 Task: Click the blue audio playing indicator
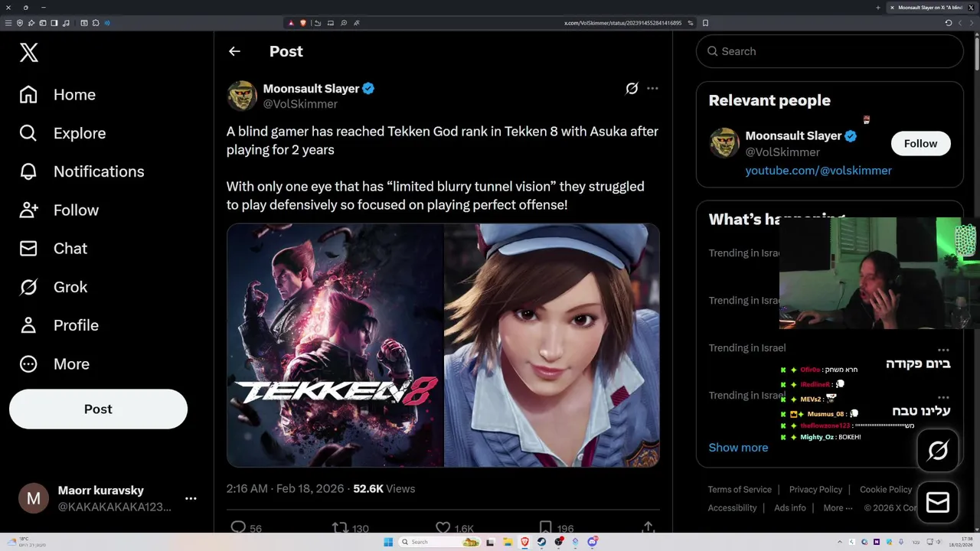107,23
